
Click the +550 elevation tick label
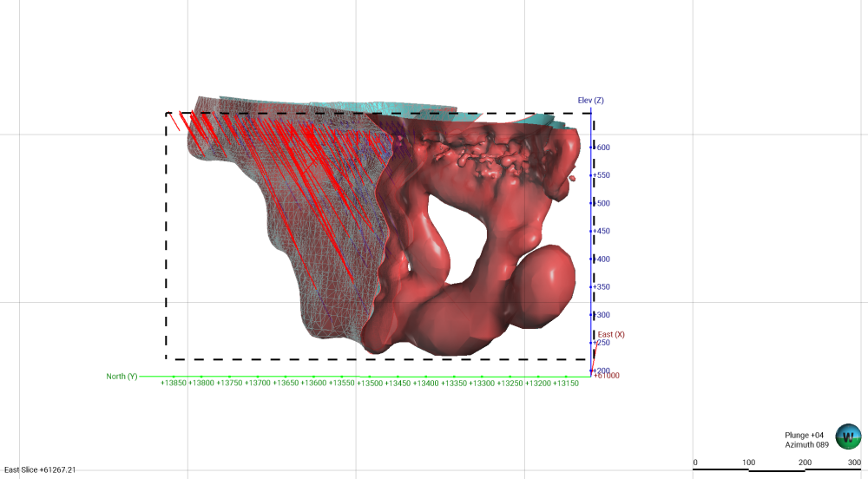point(602,174)
